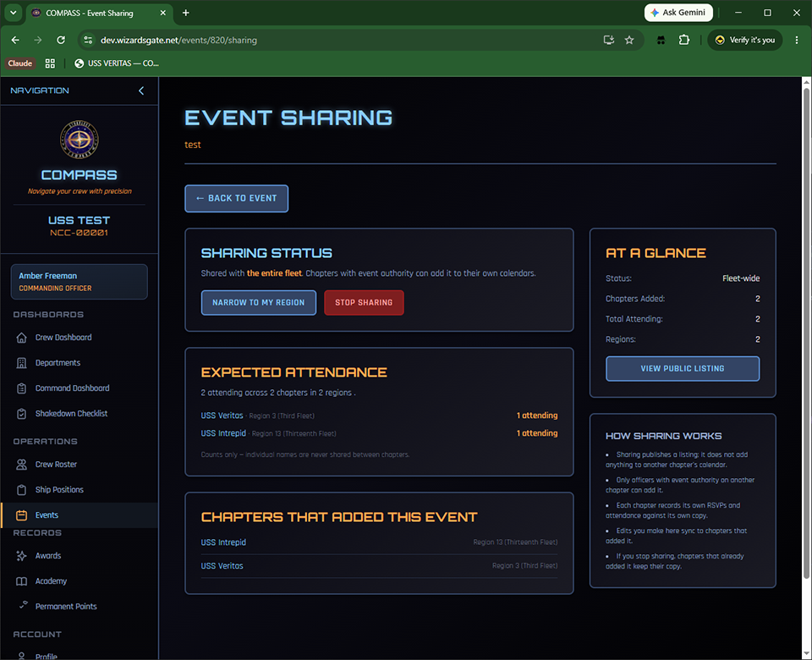Open the Departments menu item
Screen dimensions: 812x660
click(80, 363)
